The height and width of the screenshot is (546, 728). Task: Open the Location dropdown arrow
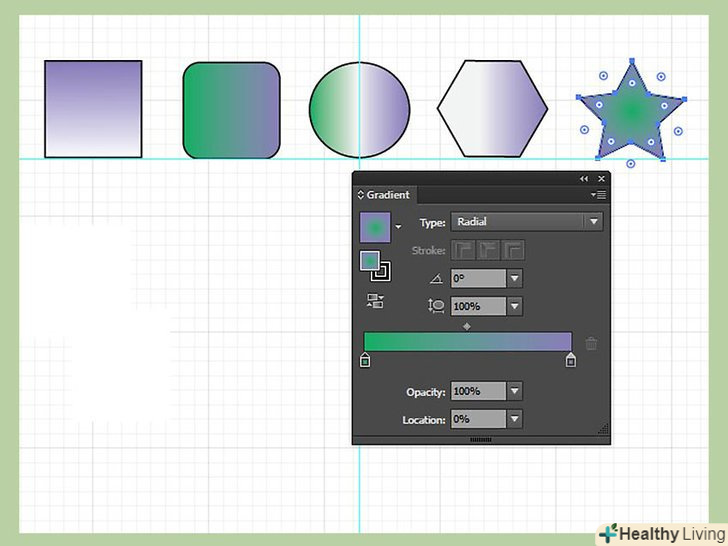(x=514, y=419)
